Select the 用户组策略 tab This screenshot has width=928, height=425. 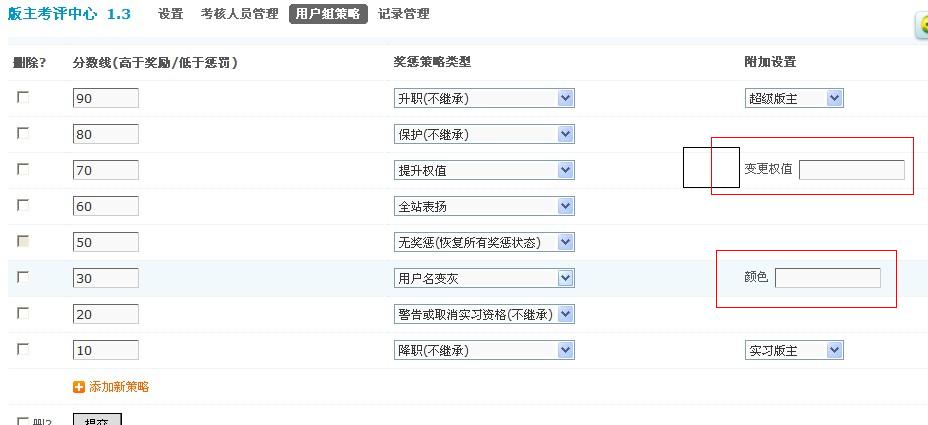(x=328, y=14)
